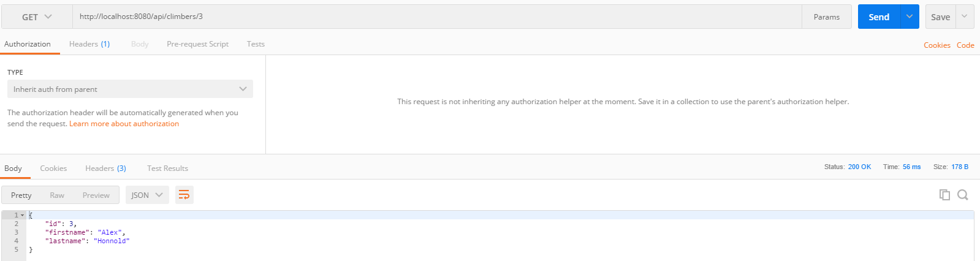This screenshot has height=261, width=980.
Task: Open the Pre-request Script tab
Action: click(197, 44)
